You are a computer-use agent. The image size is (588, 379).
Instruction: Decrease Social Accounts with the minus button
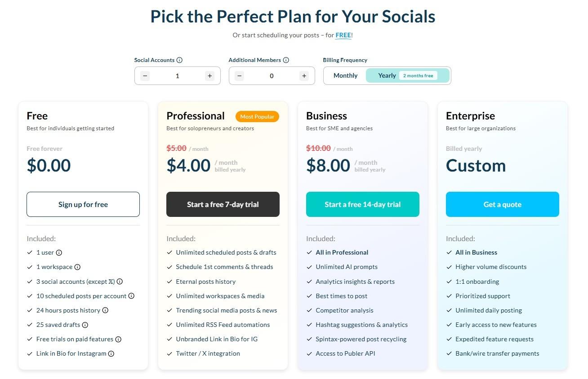tap(145, 75)
